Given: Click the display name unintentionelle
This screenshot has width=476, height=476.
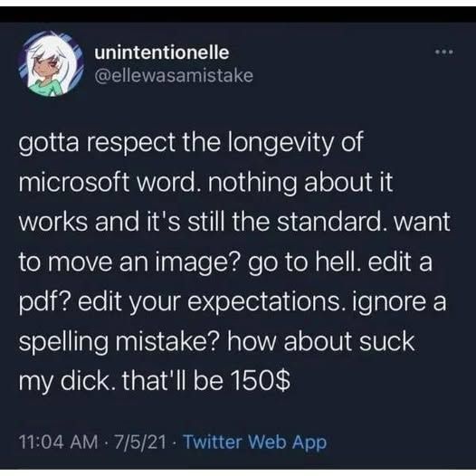Looking at the screenshot, I should coord(161,52).
